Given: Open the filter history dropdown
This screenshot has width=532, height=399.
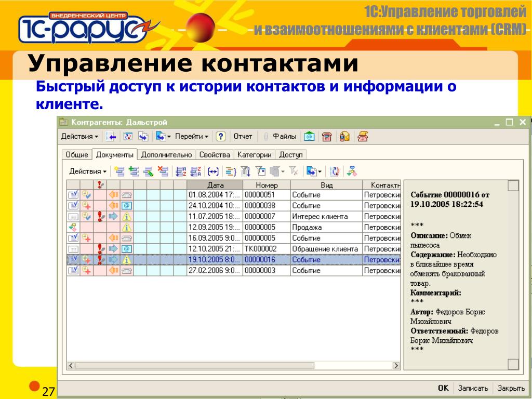Looking at the screenshot, I should 277,171.
